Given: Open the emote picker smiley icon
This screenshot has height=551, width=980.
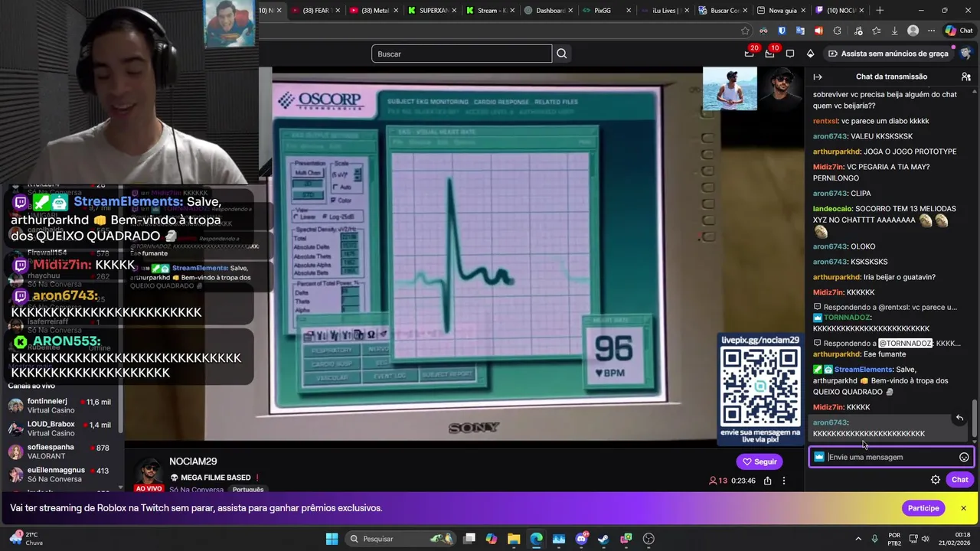Looking at the screenshot, I should coord(964,457).
